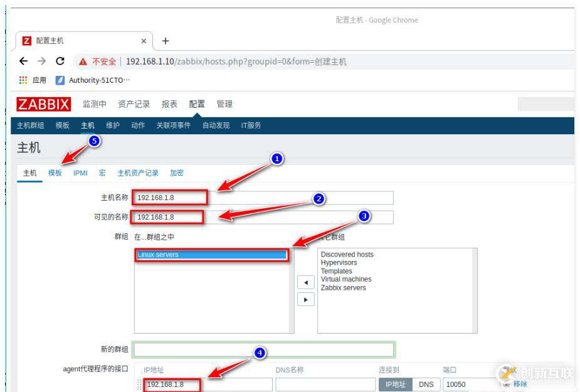Image resolution: width=580 pixels, height=392 pixels.
Task: Select Virtual machines in other groups
Action: [346, 279]
